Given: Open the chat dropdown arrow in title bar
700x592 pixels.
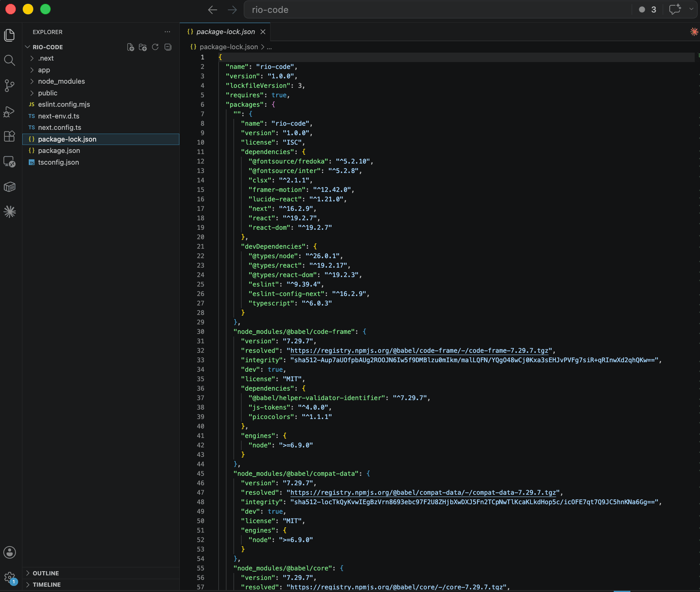Looking at the screenshot, I should point(691,9).
